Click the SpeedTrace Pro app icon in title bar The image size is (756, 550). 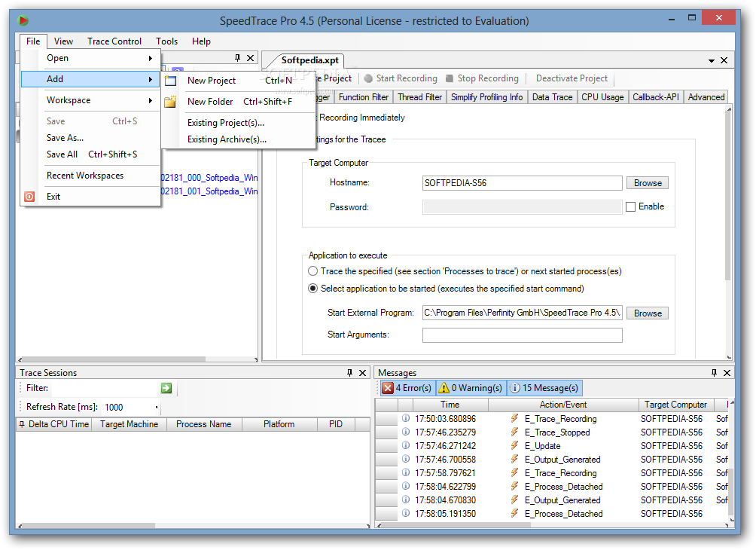23,21
